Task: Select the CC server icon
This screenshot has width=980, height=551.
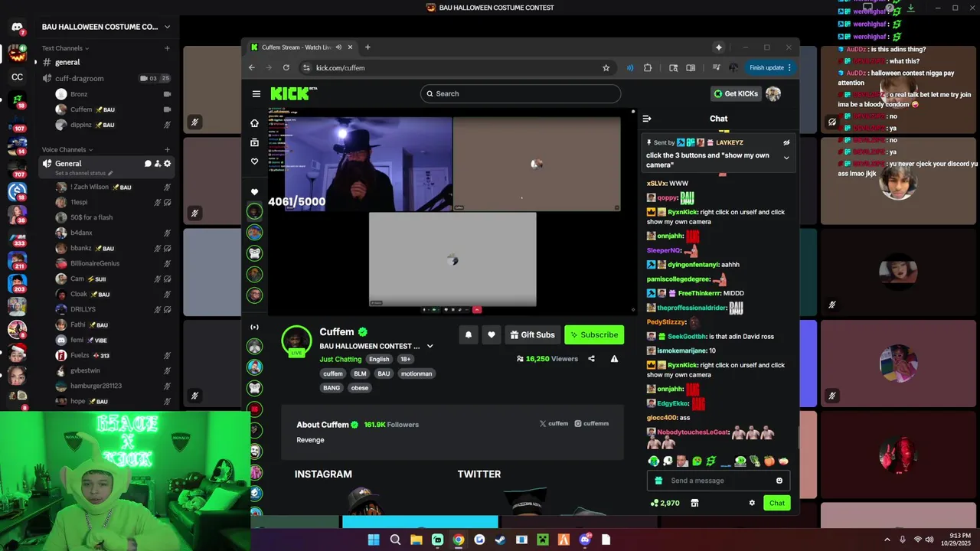Action: coord(17,77)
